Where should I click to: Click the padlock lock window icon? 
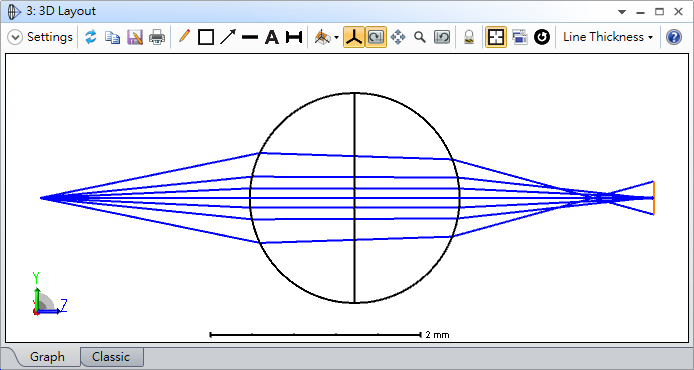pyautogui.click(x=469, y=37)
